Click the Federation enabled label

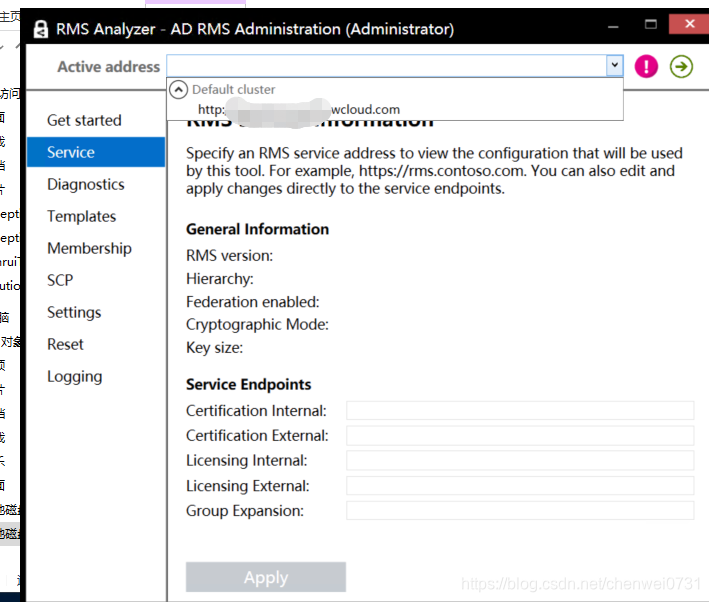click(x=253, y=302)
